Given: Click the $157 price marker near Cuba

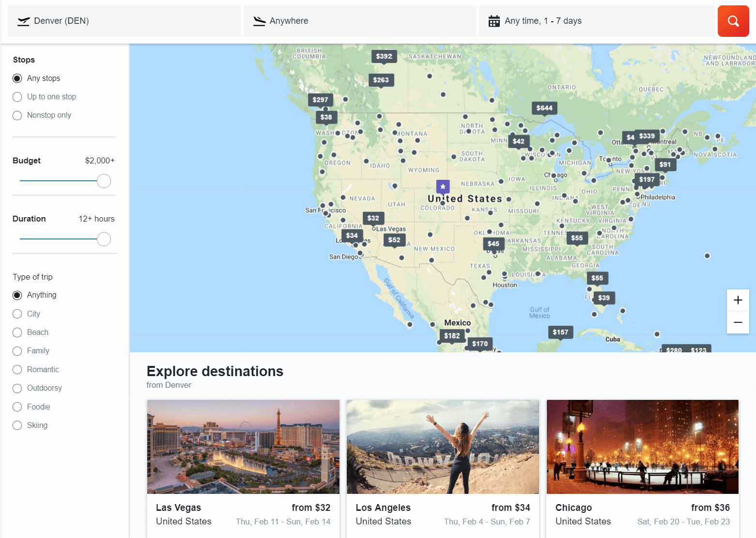Looking at the screenshot, I should [560, 332].
